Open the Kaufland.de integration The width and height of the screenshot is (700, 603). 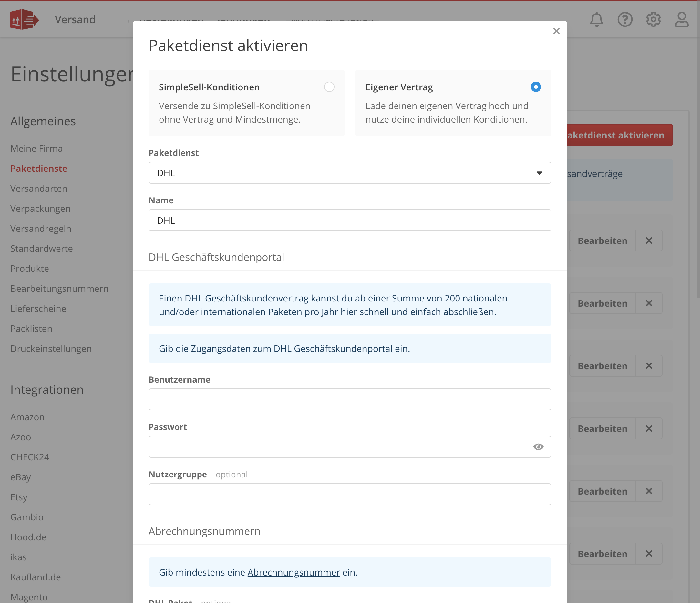tap(36, 577)
